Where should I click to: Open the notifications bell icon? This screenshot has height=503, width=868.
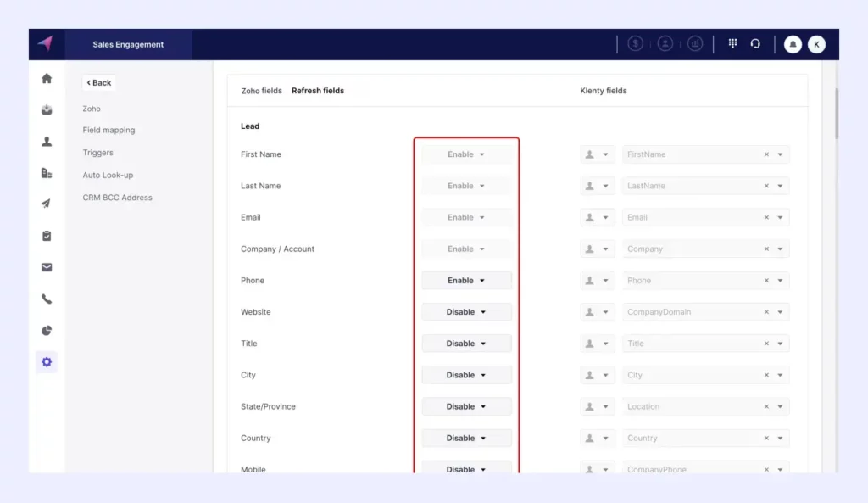coord(793,44)
